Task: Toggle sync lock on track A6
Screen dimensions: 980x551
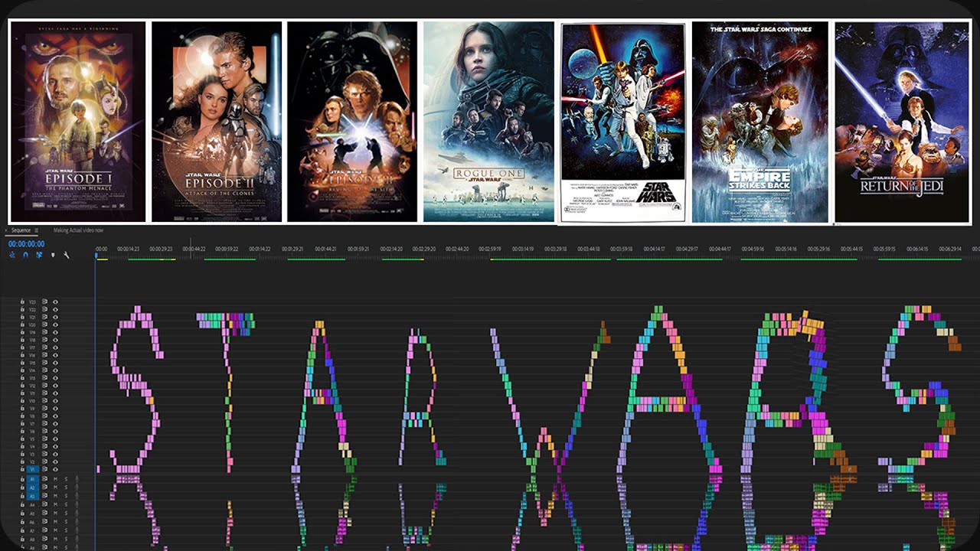Action: [45, 522]
